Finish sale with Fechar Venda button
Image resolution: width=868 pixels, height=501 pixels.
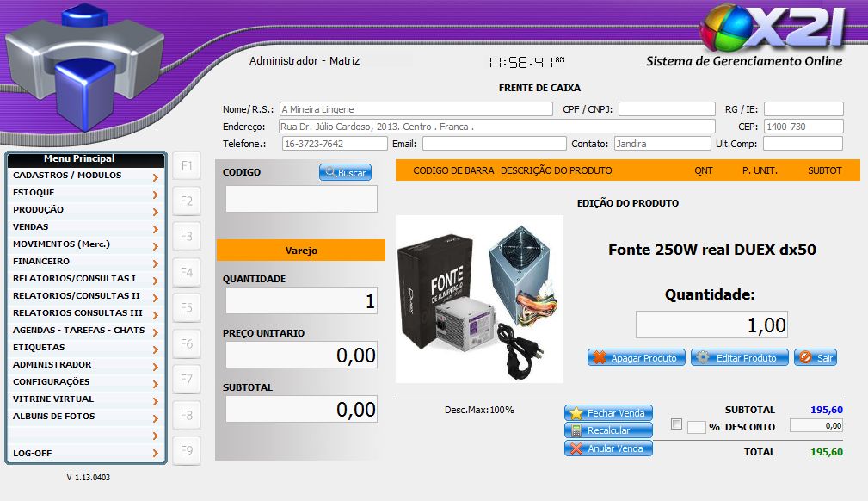609,413
